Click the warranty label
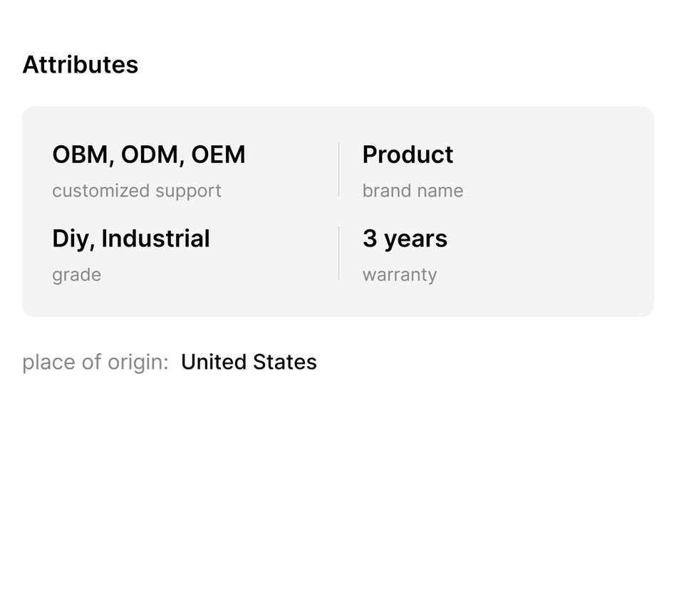 pos(399,275)
